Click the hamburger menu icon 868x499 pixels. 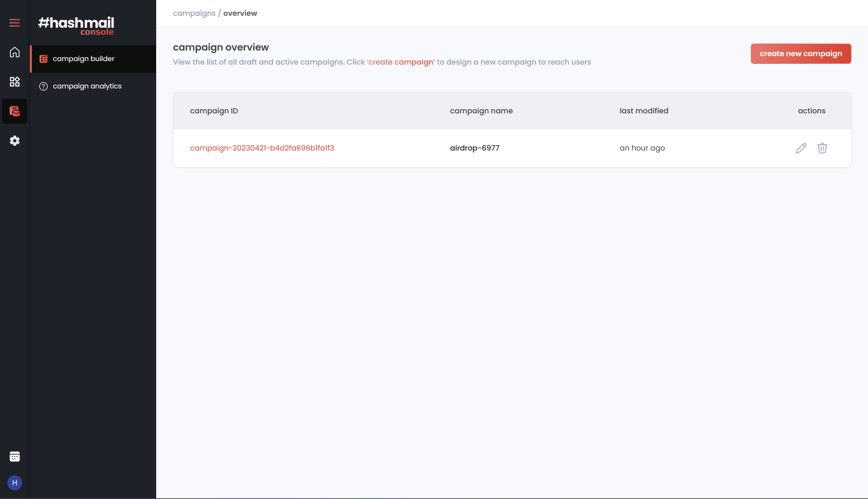coord(14,23)
